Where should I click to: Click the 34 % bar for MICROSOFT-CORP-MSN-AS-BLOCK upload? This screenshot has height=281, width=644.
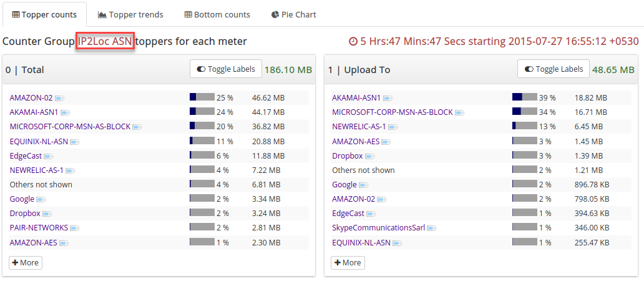click(524, 111)
